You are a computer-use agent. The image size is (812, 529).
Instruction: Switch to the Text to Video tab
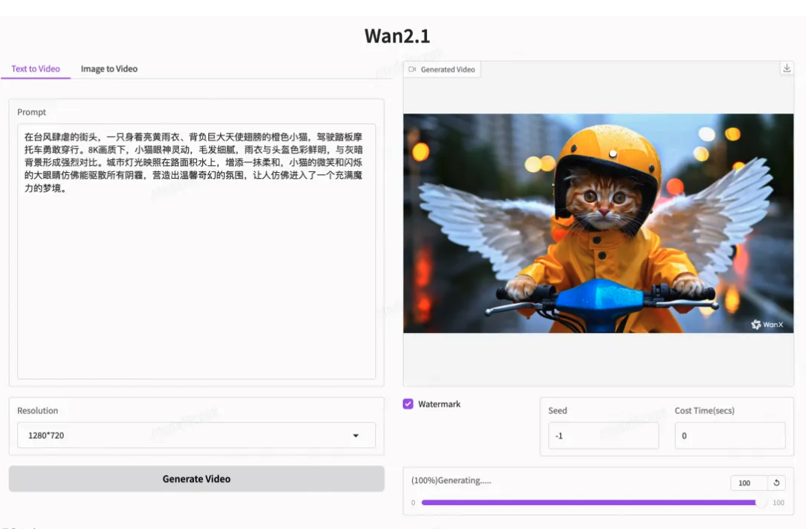tap(36, 69)
